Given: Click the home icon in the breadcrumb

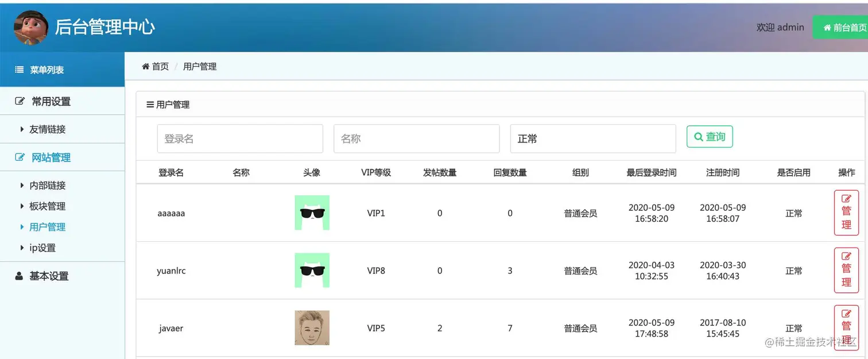Looking at the screenshot, I should click(145, 67).
